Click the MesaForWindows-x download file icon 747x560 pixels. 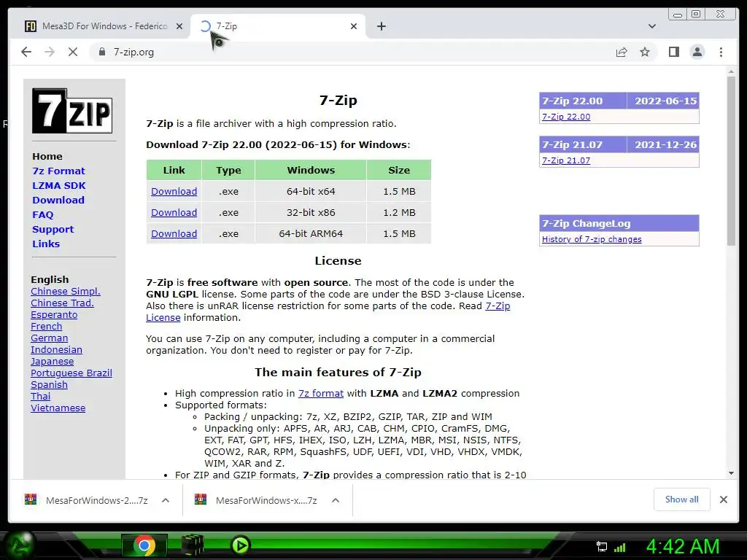[201, 499]
